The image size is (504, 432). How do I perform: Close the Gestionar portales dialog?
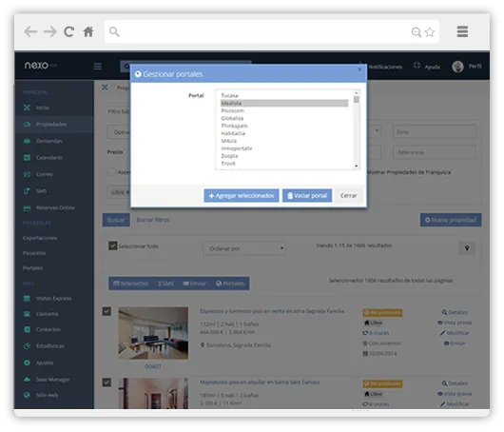[x=359, y=69]
